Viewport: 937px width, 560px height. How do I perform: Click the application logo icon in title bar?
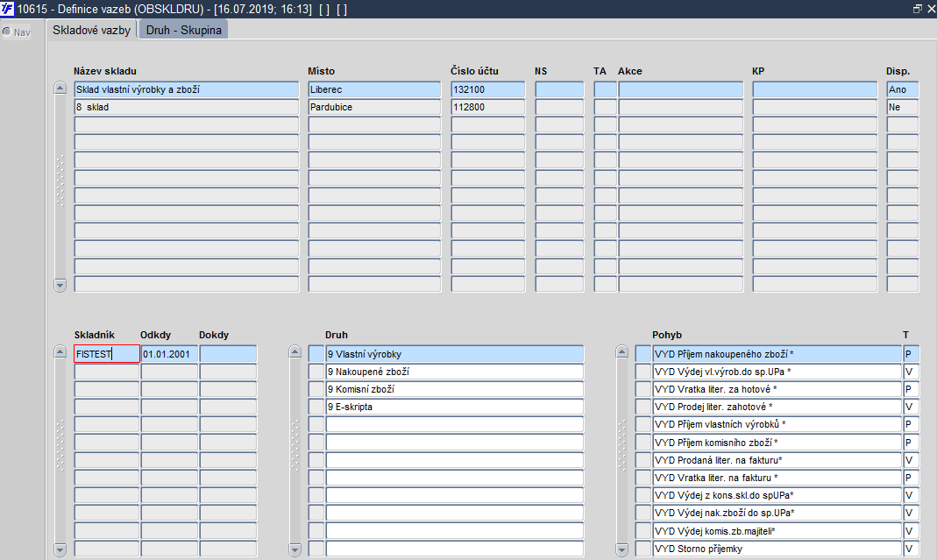click(7, 9)
